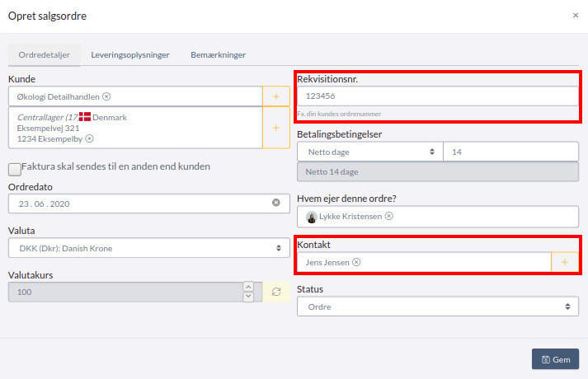Remove the Centrallager address tag

tap(89, 139)
